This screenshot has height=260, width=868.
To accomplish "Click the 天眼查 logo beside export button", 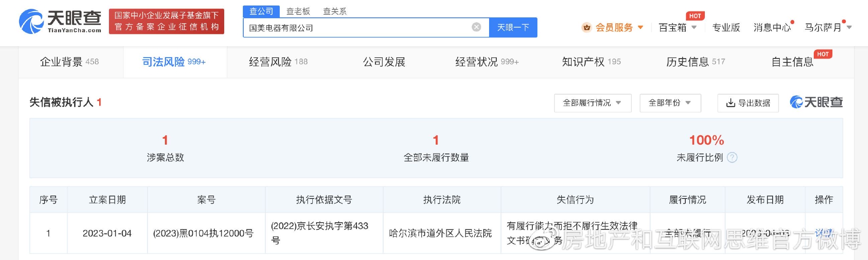I will click(816, 102).
